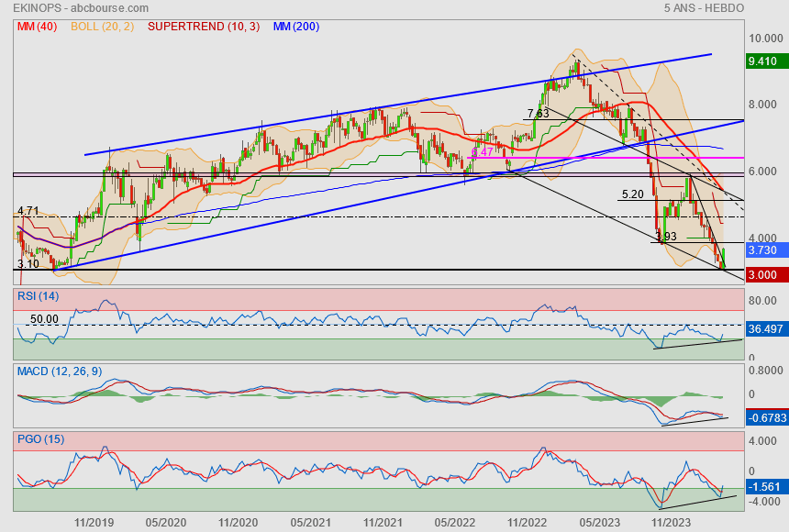Viewport: 789px width, 532px height.
Task: Click the 11/2022 date axis label
Action: [527, 523]
